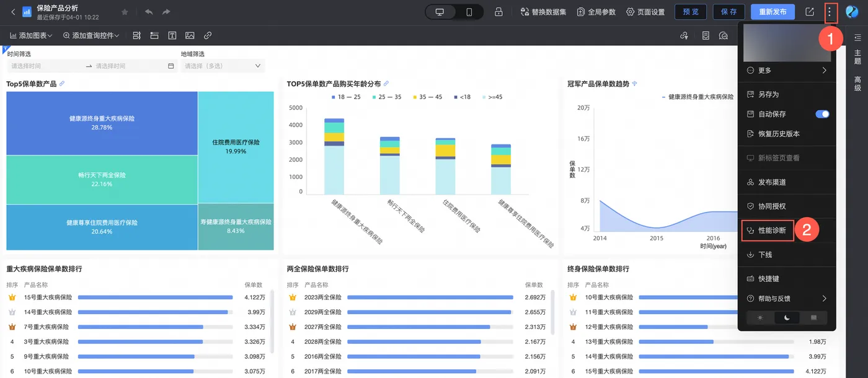
Task: Click the 重新发布 button
Action: [x=773, y=12]
